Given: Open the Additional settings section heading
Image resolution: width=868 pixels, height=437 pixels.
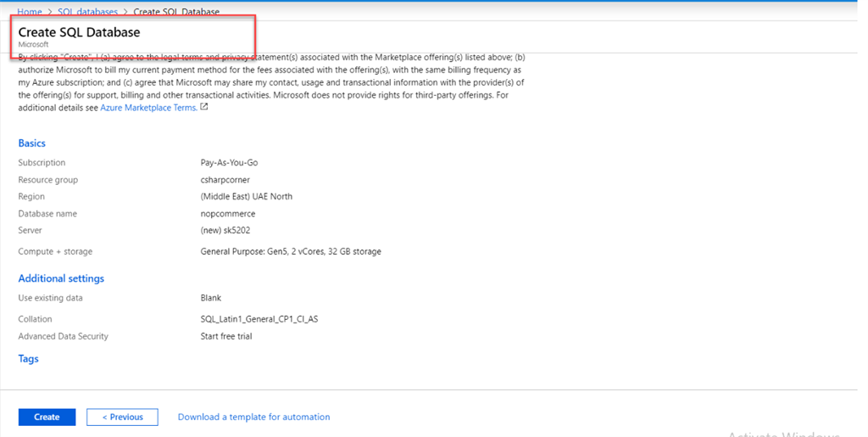Looking at the screenshot, I should pyautogui.click(x=61, y=278).
